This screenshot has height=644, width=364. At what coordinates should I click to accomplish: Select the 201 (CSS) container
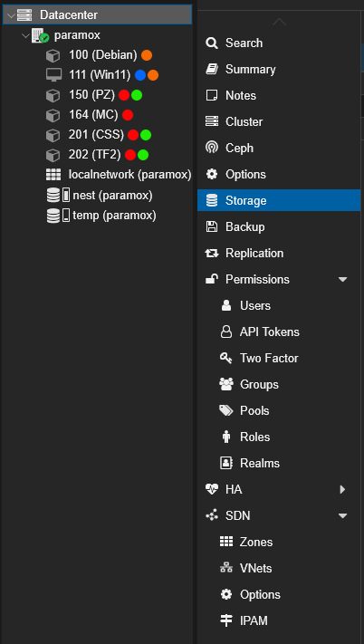click(x=97, y=135)
